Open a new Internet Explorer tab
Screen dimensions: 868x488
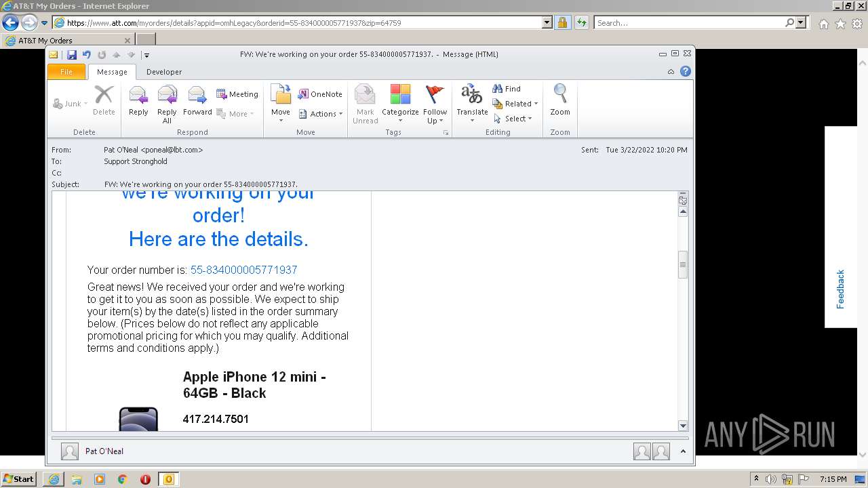146,40
